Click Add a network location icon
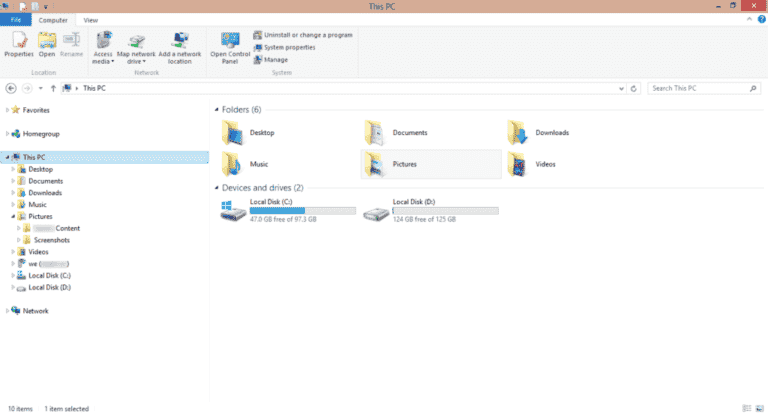Image resolution: width=768 pixels, height=414 pixels. click(180, 44)
